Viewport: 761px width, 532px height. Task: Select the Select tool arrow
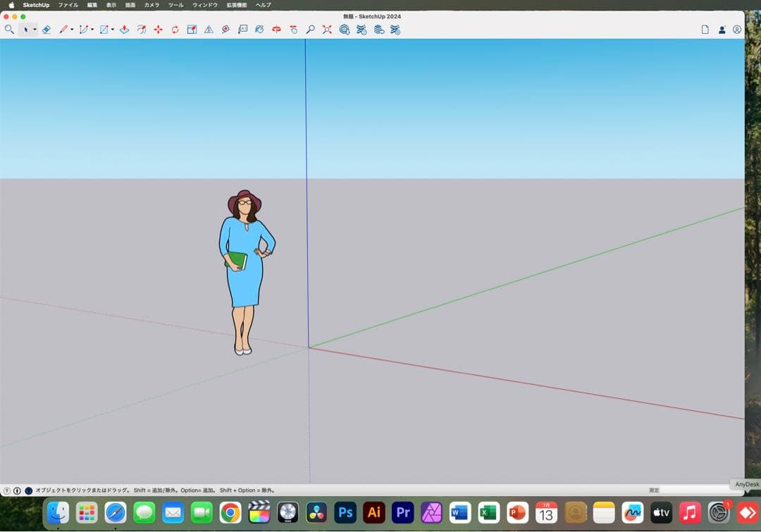click(27, 30)
